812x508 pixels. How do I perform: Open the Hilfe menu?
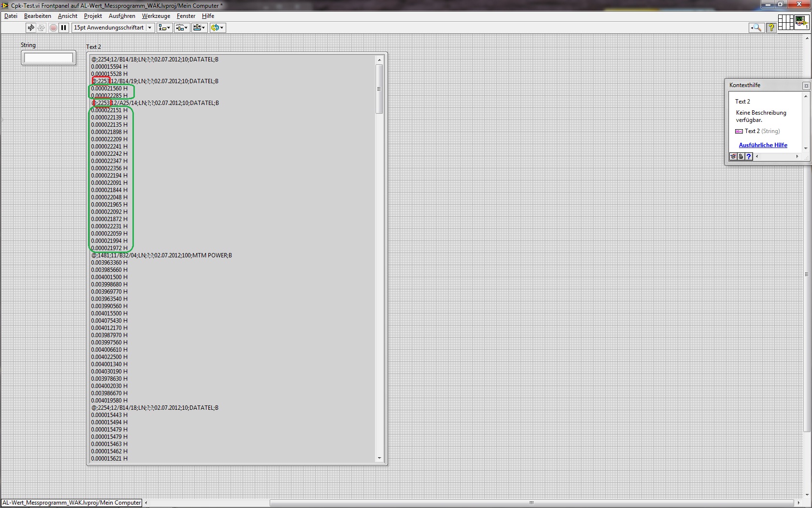coord(208,16)
